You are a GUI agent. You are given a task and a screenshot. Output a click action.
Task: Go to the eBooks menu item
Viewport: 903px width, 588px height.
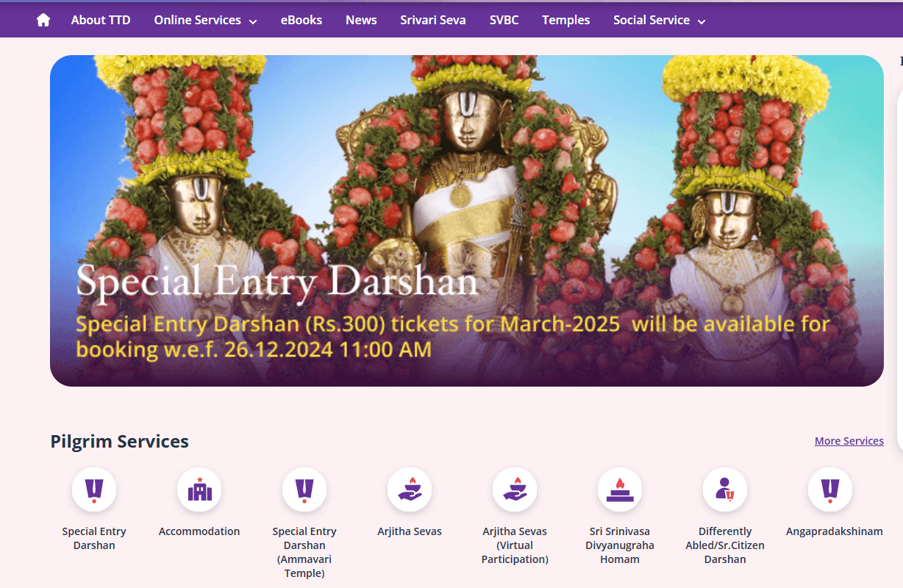point(301,21)
